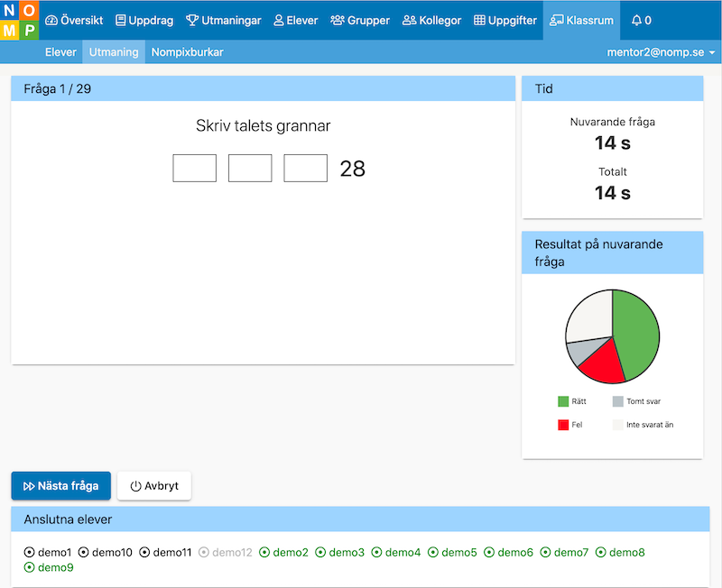Click the Elever person icon

click(279, 20)
